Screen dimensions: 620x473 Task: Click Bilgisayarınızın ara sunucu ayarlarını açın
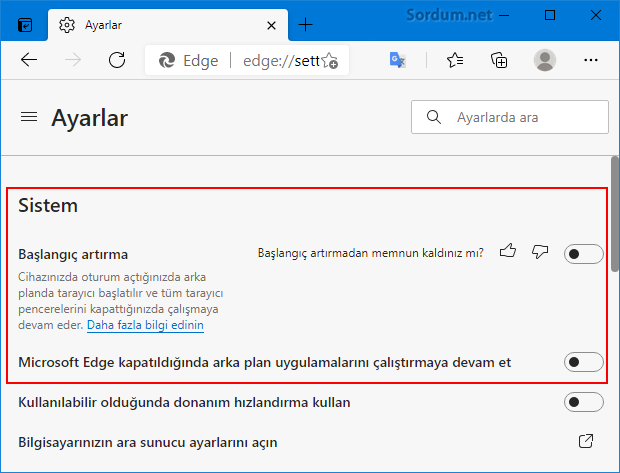[x=147, y=442]
